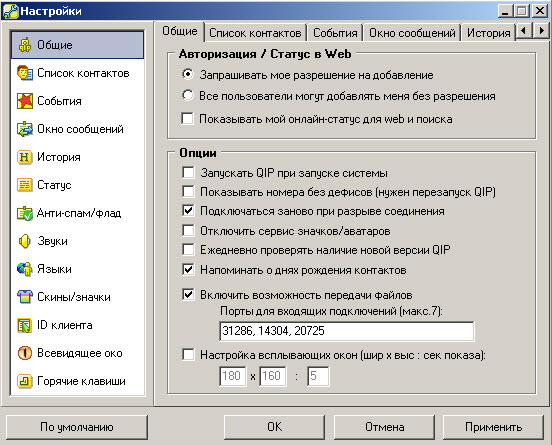Open the Окно сообщений tab
552x445 pixels.
coord(412,33)
